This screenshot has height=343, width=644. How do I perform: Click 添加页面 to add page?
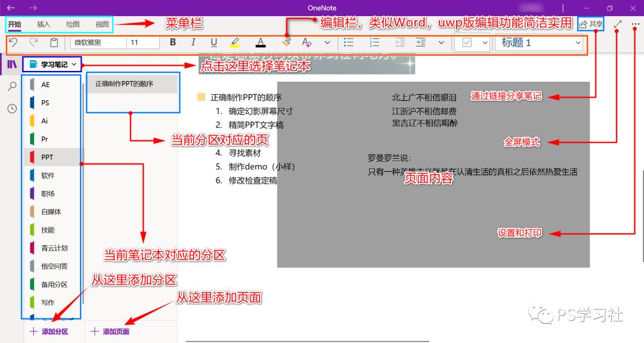110,332
